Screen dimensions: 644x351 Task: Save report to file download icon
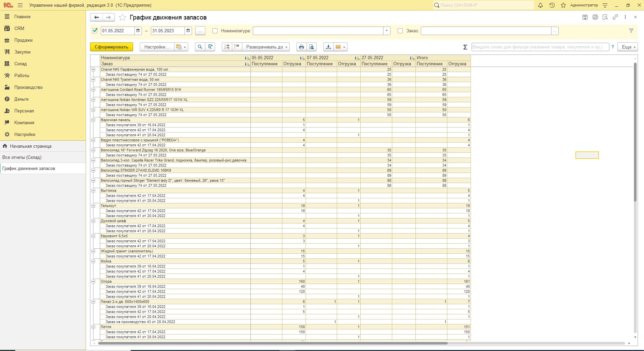tap(328, 47)
